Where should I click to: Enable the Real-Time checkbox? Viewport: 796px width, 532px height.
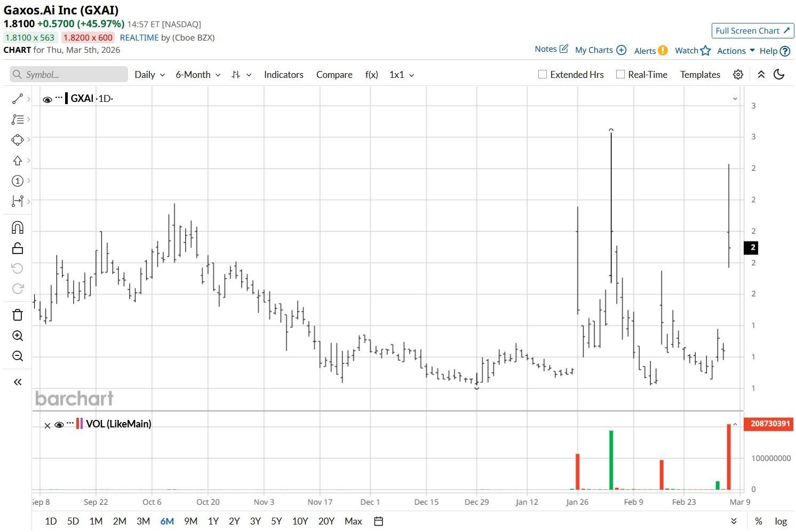point(620,75)
